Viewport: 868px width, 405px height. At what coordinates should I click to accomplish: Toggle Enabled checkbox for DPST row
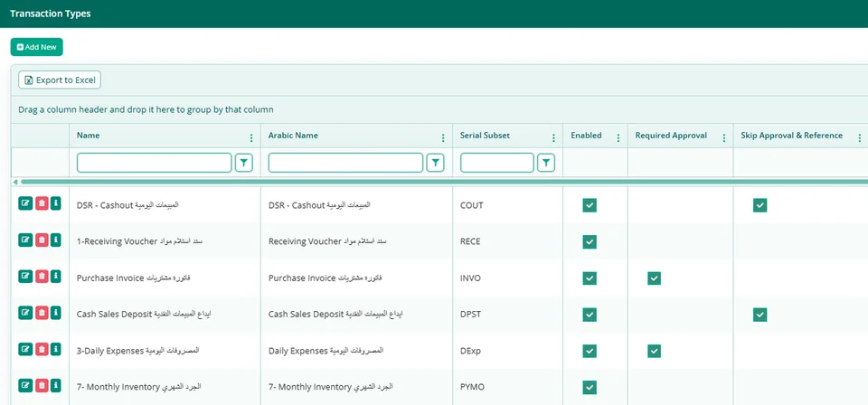(590, 315)
